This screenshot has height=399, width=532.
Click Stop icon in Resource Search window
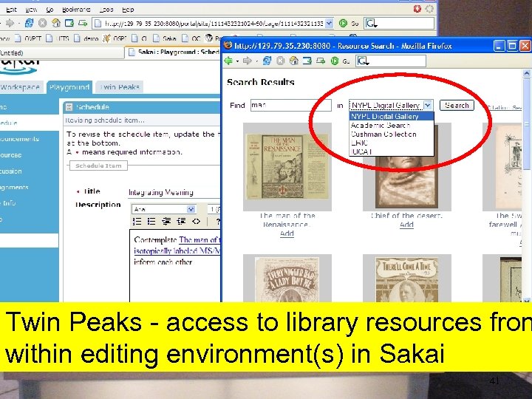(x=281, y=61)
